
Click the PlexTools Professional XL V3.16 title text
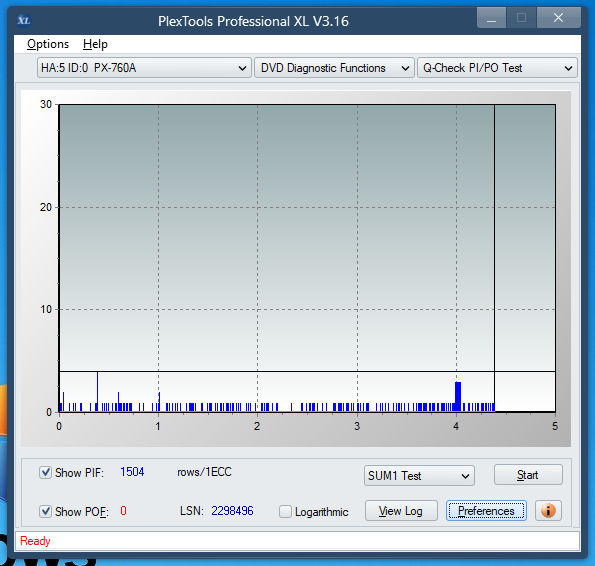point(253,21)
